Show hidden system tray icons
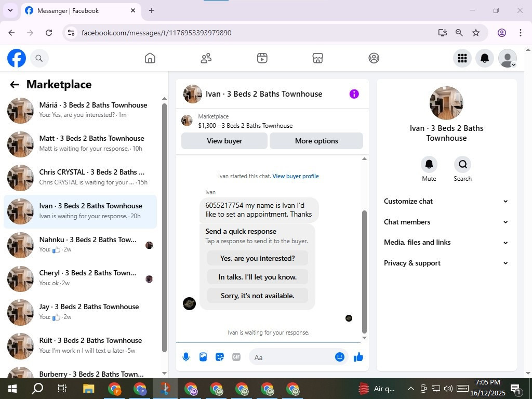Screen dimensions: 532x399 410,389
